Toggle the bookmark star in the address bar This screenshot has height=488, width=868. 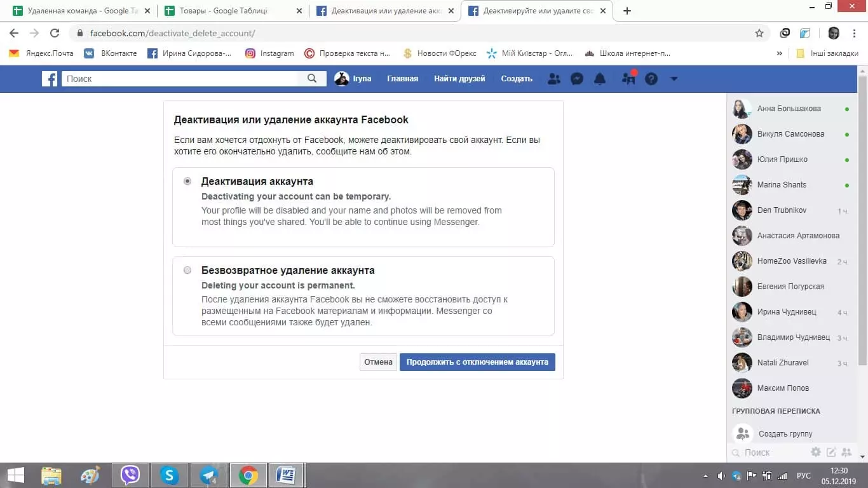point(758,32)
